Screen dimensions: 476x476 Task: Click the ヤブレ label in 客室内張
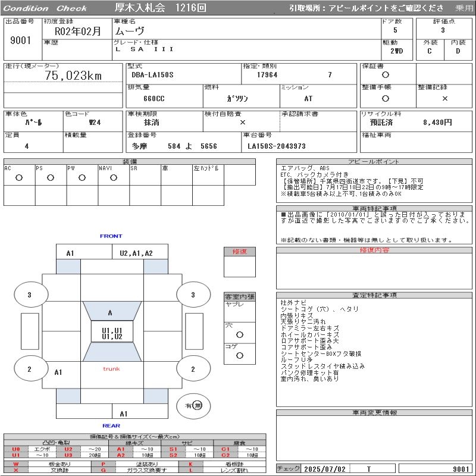click(x=234, y=304)
